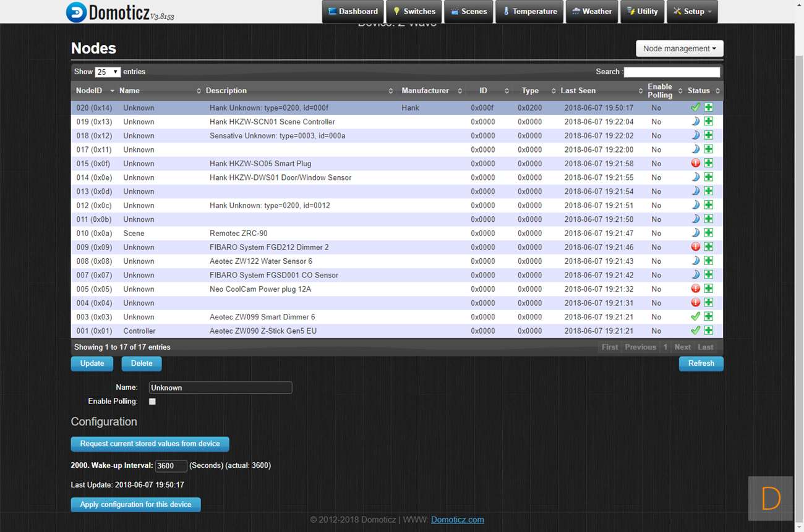Click Apply configuration for this device
The image size is (804, 532).
135,505
